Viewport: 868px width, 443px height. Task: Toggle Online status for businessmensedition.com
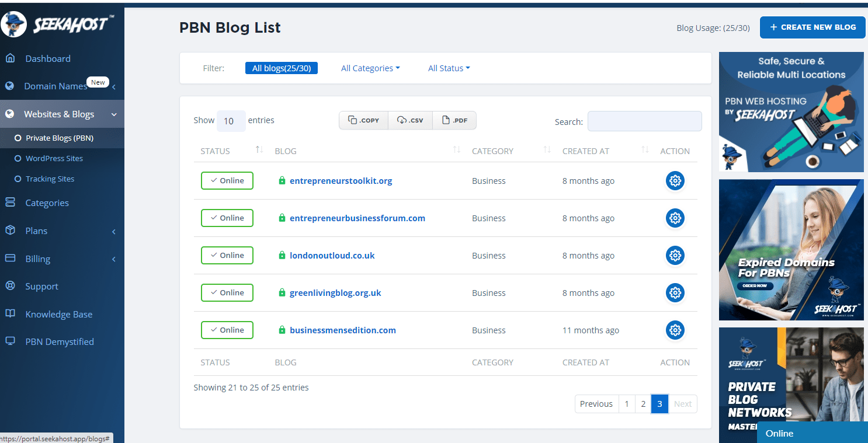[x=227, y=330]
